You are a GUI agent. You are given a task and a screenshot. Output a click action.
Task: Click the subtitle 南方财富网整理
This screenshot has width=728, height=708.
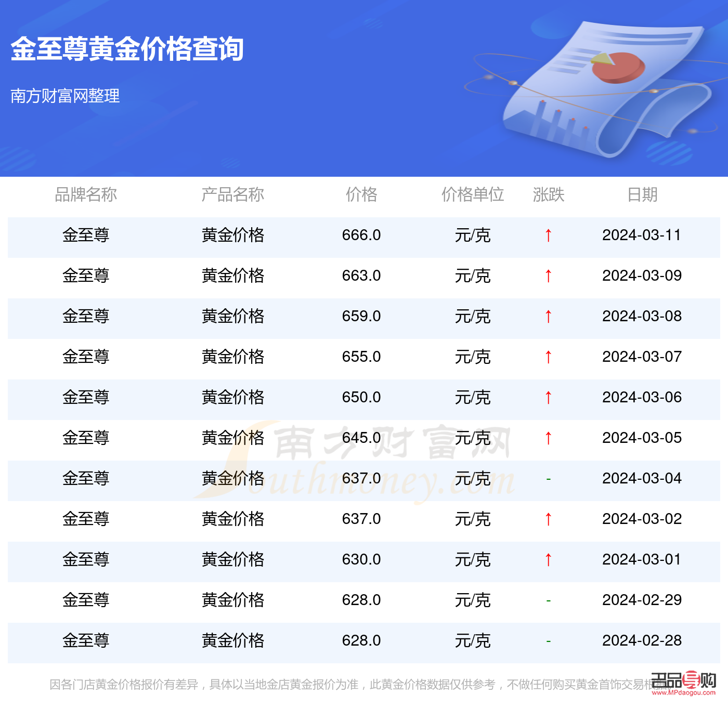point(65,96)
